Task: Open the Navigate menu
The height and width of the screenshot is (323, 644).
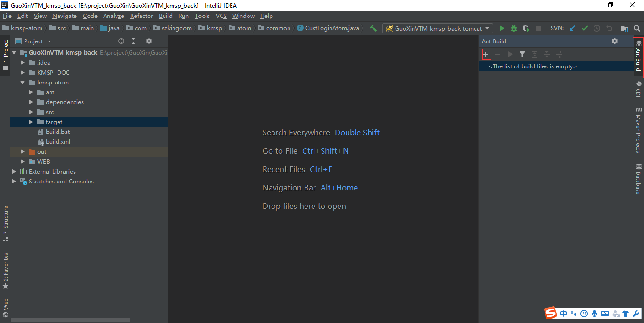Action: (65, 16)
